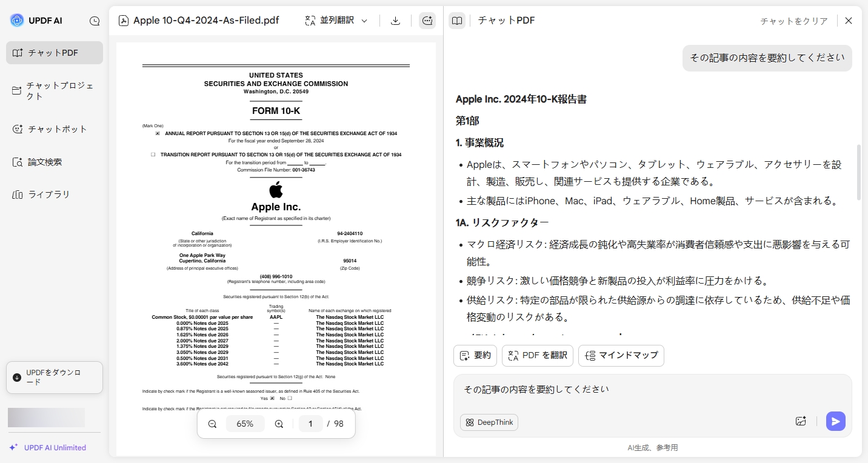Click the FORM 10-K title in the PDF

(276, 112)
